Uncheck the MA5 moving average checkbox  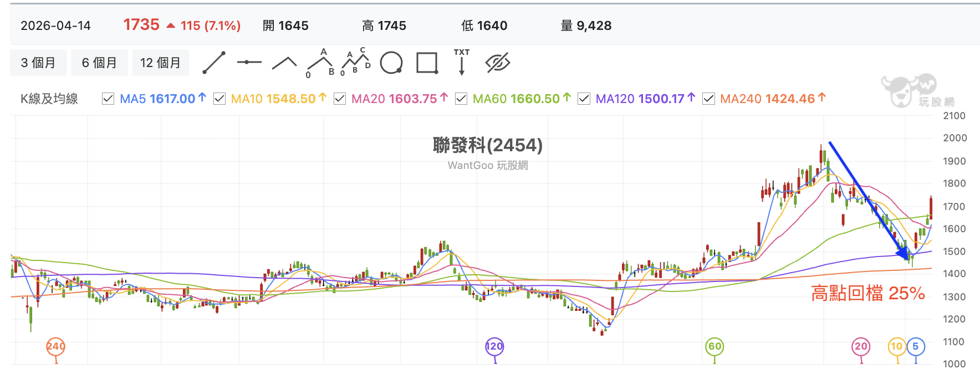point(108,99)
